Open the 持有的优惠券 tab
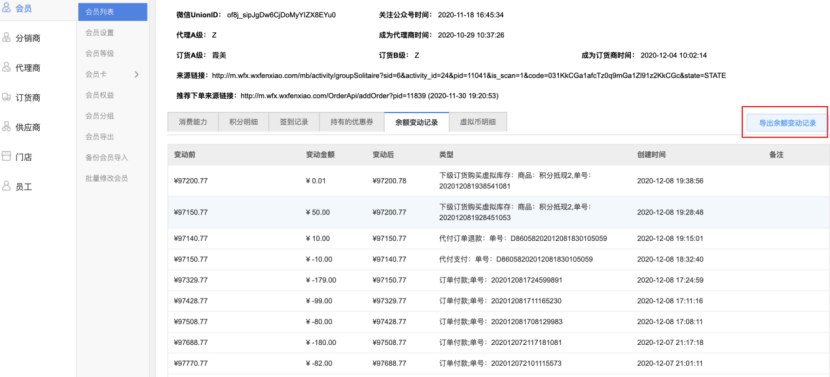This screenshot has height=377, width=830. point(352,122)
